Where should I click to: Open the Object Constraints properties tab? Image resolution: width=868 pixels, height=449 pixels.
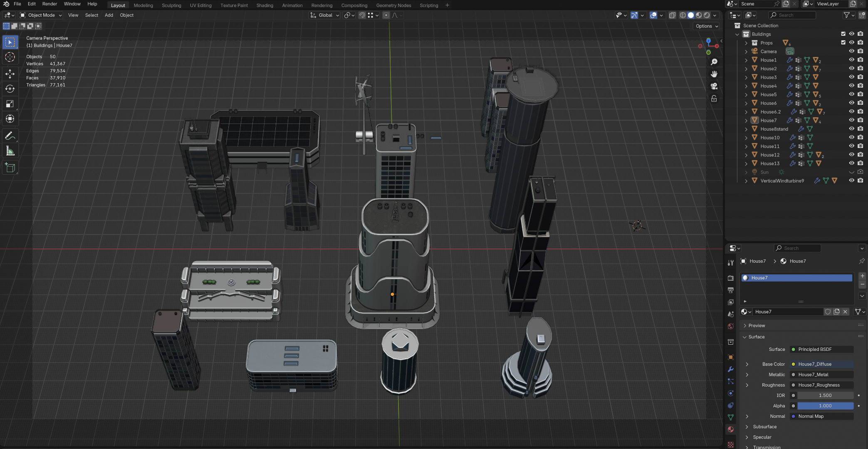731,405
